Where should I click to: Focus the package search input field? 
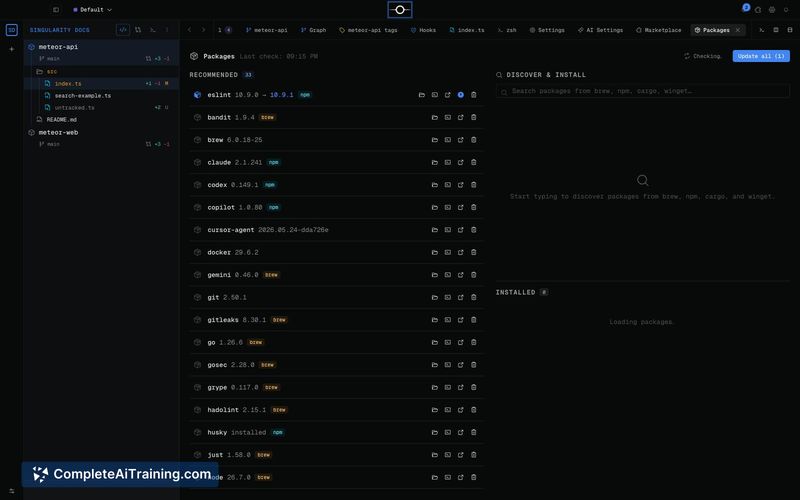click(643, 91)
